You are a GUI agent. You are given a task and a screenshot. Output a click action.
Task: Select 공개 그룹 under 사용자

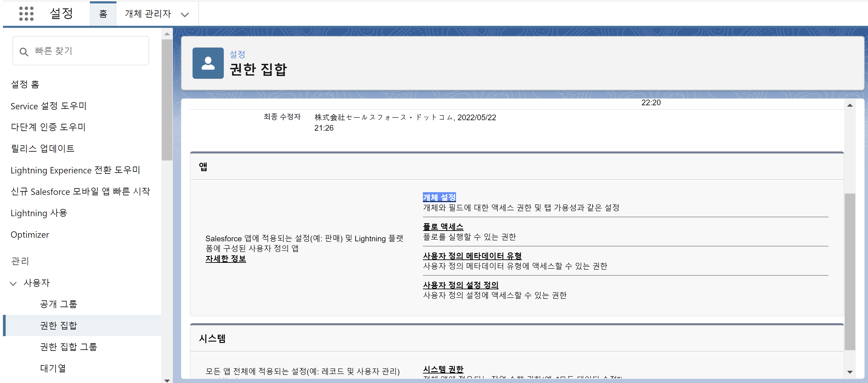click(x=59, y=304)
